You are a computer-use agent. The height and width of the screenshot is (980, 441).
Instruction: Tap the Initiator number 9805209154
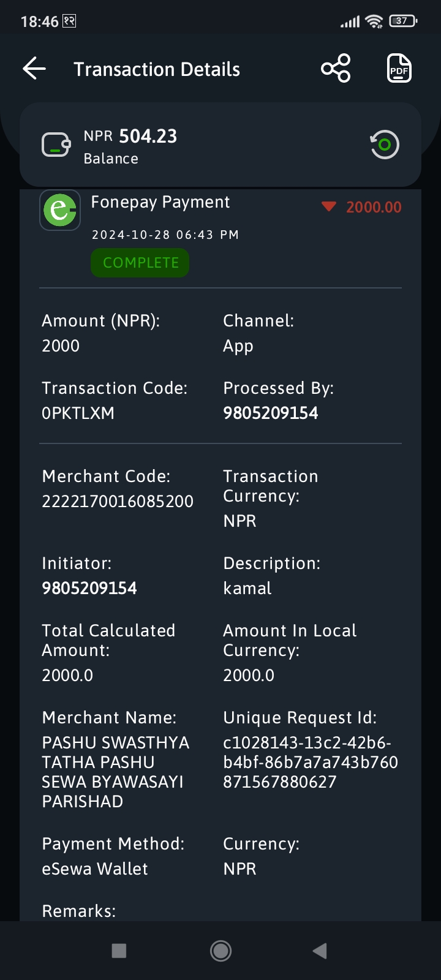[89, 588]
